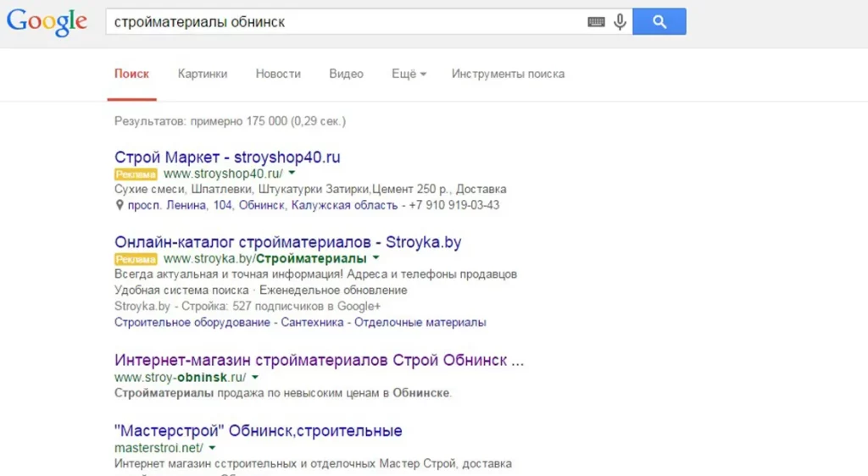Screen dimensions: 868x476
Task: Click snippet Стройматериалы продажа по невысоким ценам
Action: [x=283, y=393]
